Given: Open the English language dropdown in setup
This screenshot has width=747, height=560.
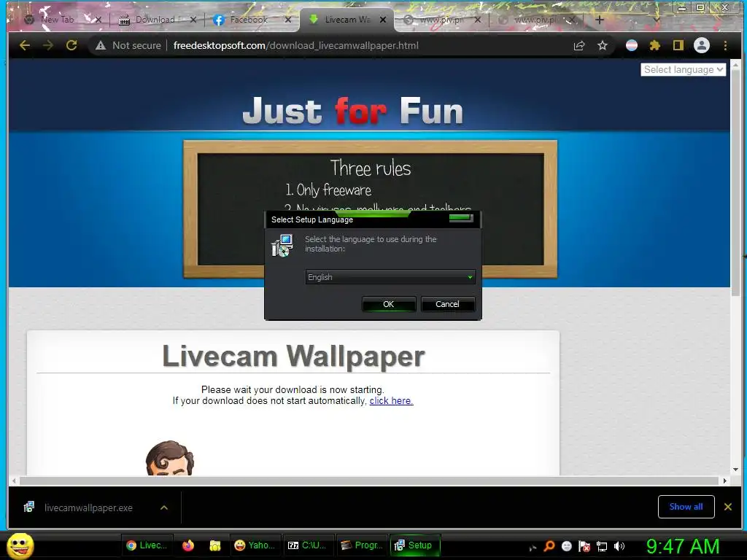Looking at the screenshot, I should point(390,277).
